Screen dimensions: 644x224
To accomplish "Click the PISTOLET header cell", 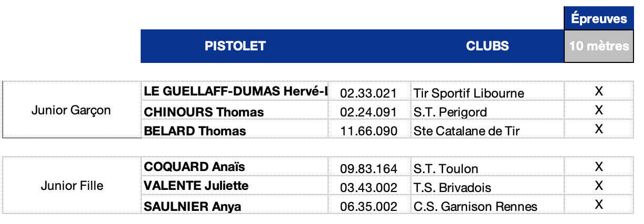I will click(235, 46).
